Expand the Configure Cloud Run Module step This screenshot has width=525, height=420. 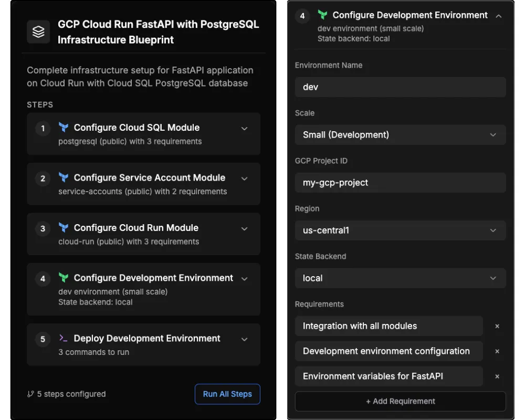click(x=245, y=229)
